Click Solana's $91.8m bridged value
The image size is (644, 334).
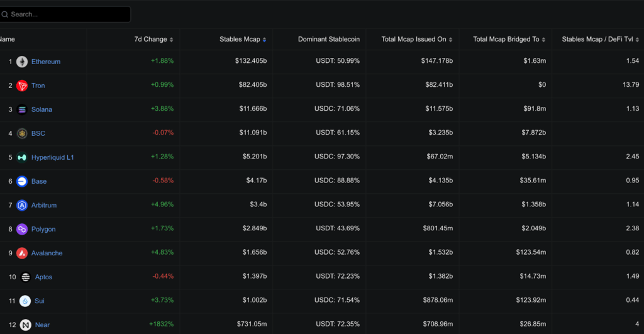click(x=535, y=108)
